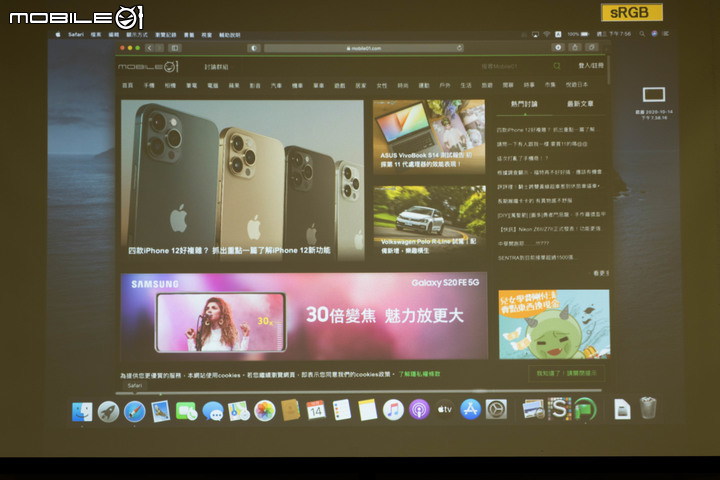720x480 pixels.
Task: Click 了解隱私權條款 cookie link
Action: pos(419,374)
